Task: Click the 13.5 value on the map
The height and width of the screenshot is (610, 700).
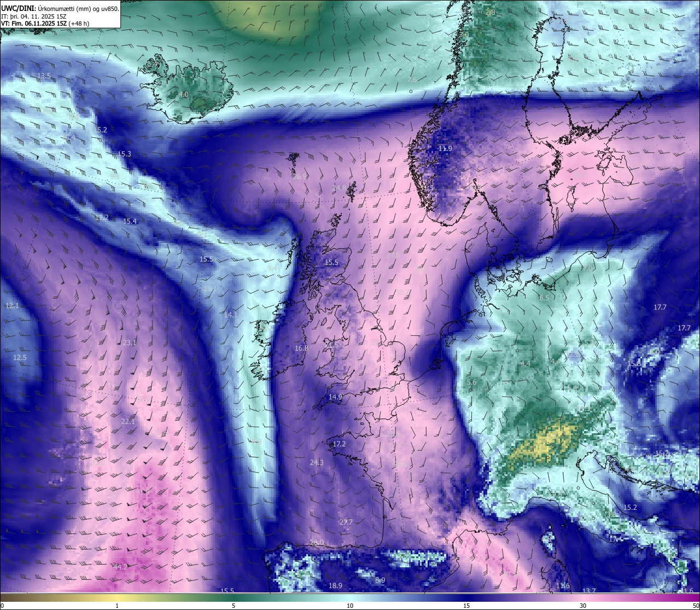Action: pos(44,75)
